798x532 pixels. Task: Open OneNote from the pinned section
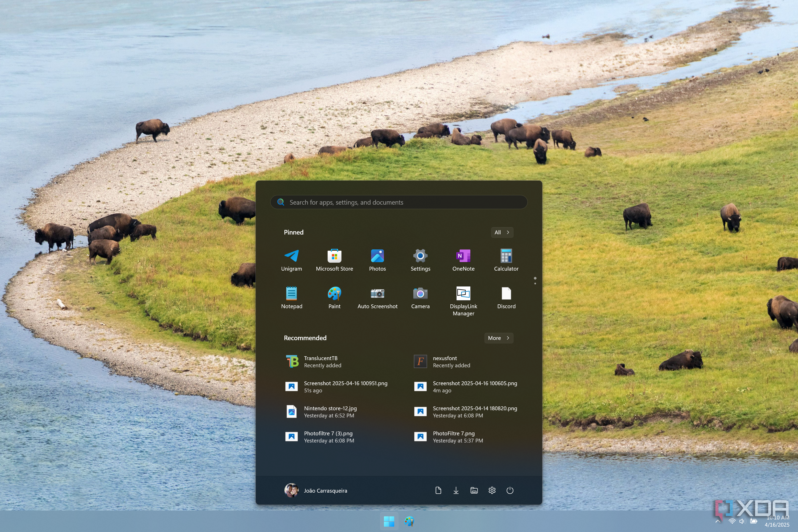(x=463, y=260)
